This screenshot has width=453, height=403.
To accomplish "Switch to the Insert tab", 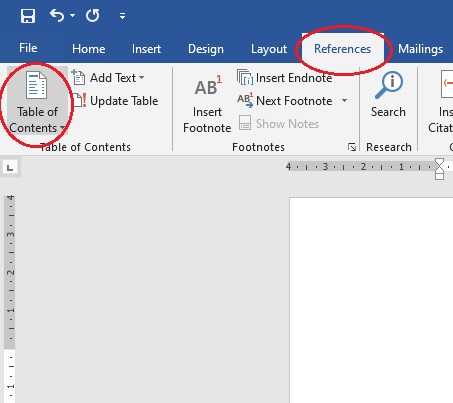I will click(146, 49).
